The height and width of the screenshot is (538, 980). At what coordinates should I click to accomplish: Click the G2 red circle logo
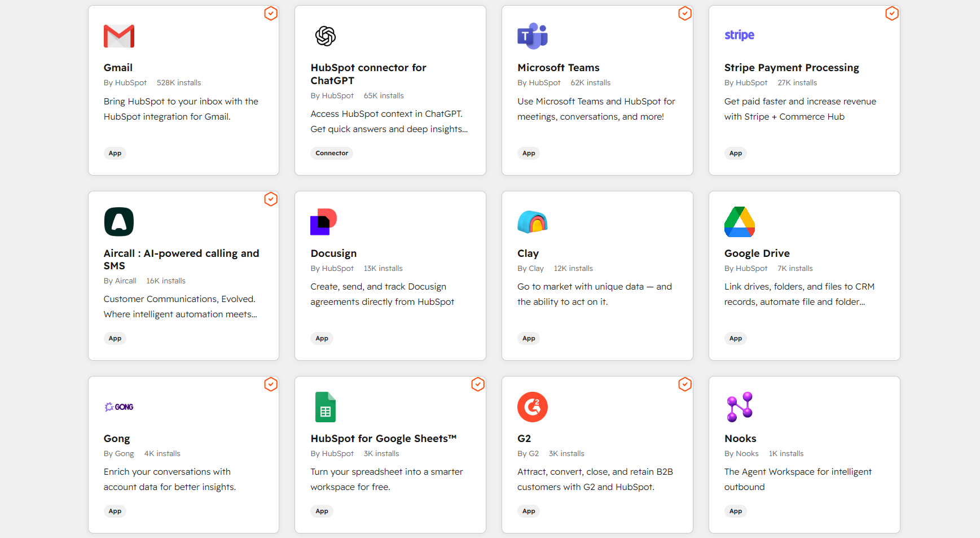[533, 407]
